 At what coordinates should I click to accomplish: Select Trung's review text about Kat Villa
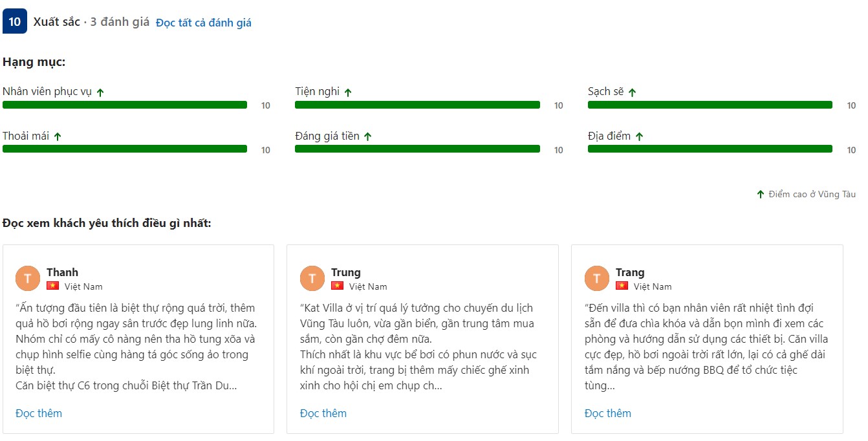[x=418, y=347]
